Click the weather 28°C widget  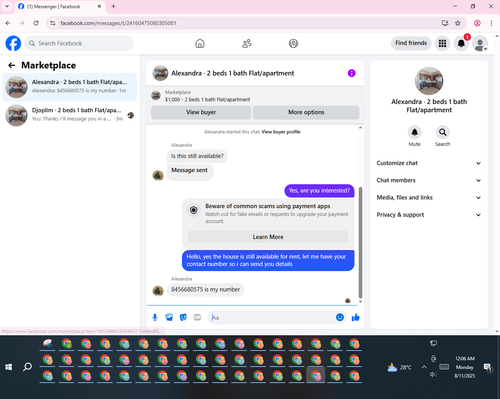(x=399, y=367)
